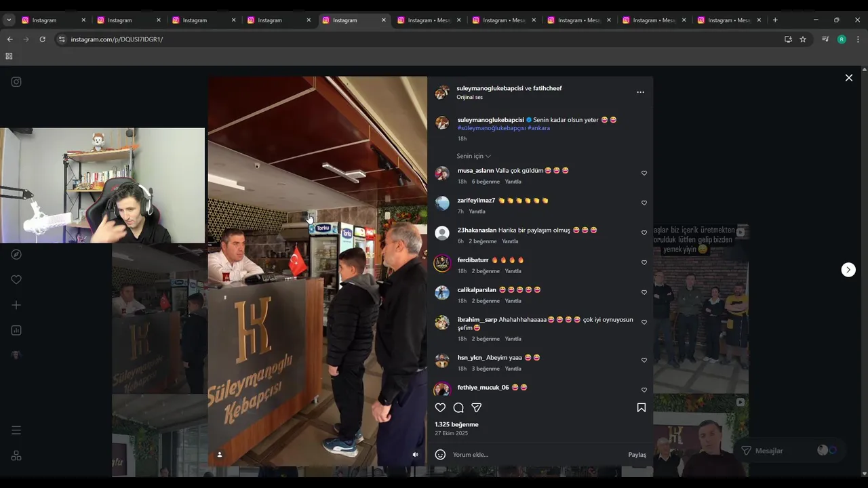Switch to the third Instagram browser tab
Viewport: 868px width, 488px height.
(x=203, y=20)
